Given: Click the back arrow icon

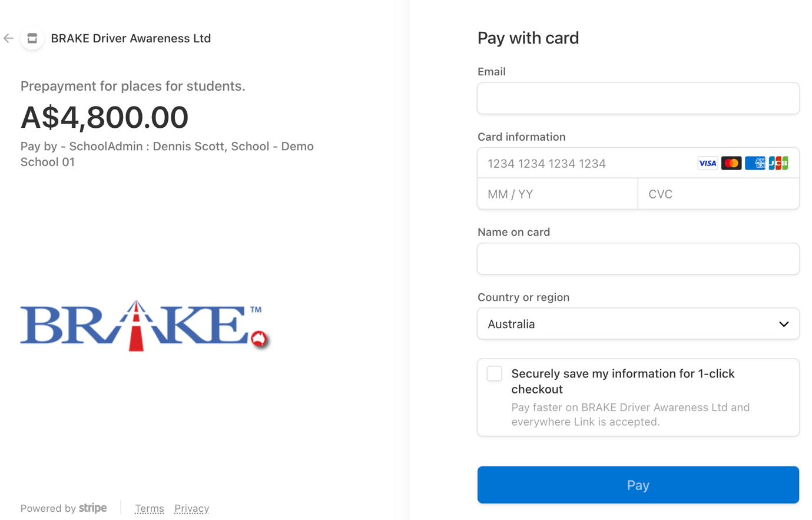Looking at the screenshot, I should point(8,38).
